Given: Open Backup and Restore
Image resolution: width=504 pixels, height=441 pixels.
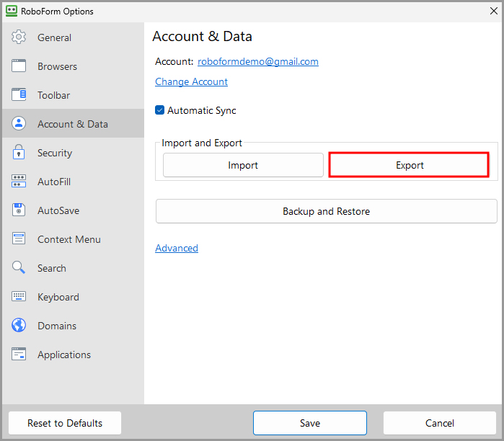Looking at the screenshot, I should coord(326,211).
